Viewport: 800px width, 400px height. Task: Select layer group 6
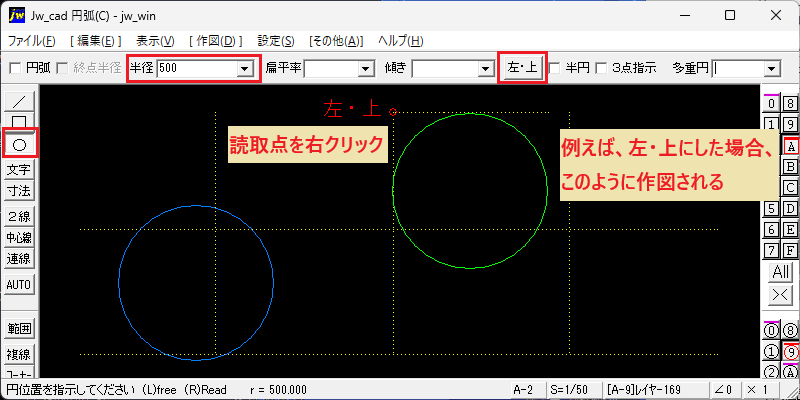772,230
